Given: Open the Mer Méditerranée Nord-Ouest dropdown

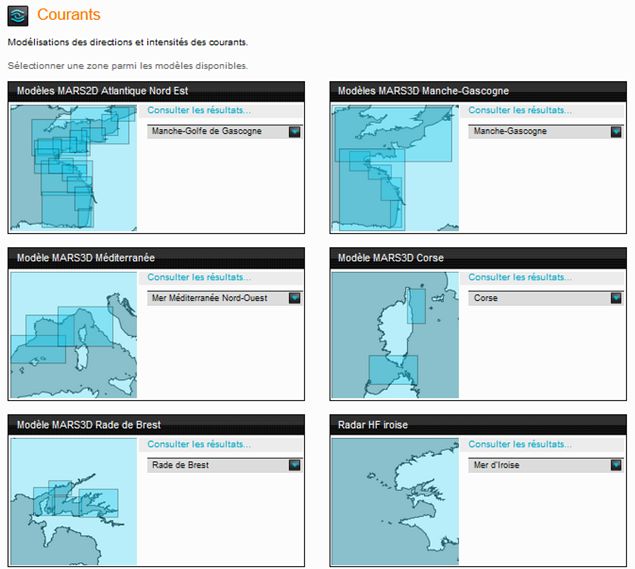Looking at the screenshot, I should click(224, 298).
